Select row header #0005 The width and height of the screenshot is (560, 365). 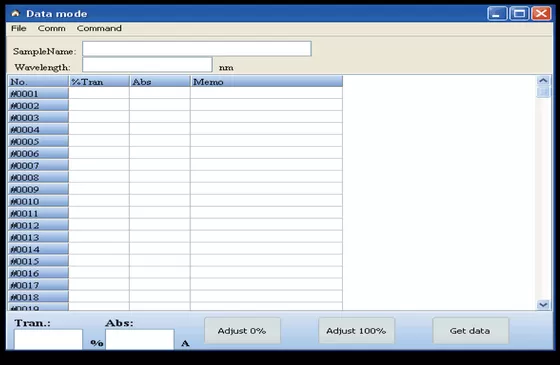click(x=38, y=141)
